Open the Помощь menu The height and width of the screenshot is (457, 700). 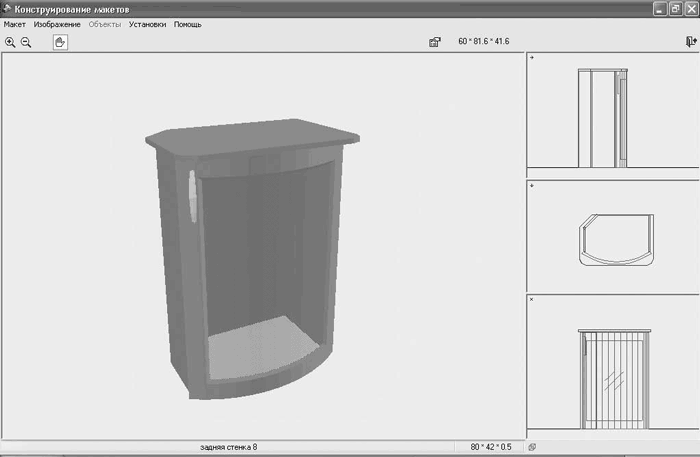(188, 25)
